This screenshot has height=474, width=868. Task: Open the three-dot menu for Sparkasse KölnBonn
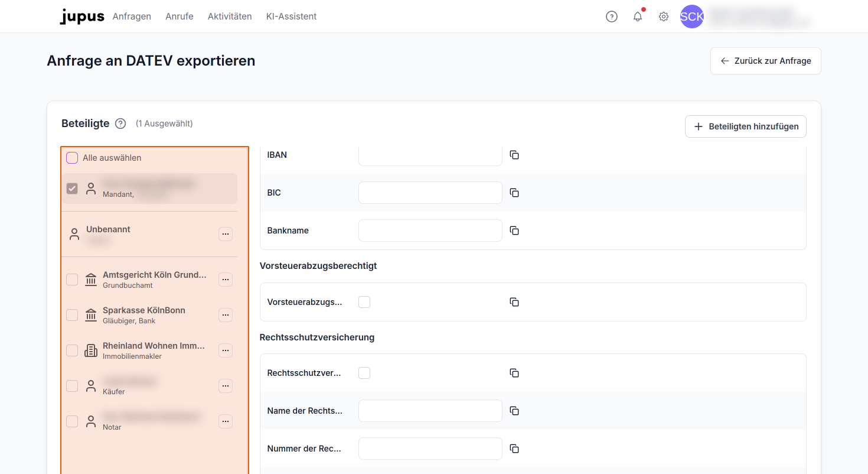coord(226,315)
